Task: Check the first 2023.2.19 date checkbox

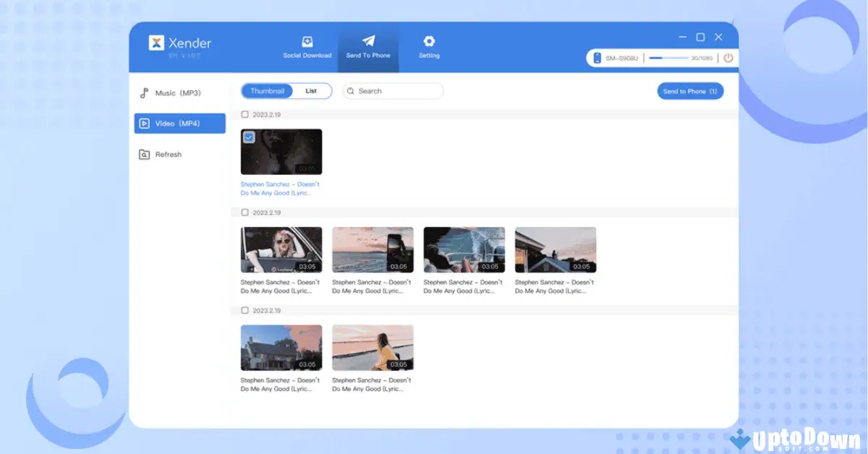Action: (x=244, y=114)
